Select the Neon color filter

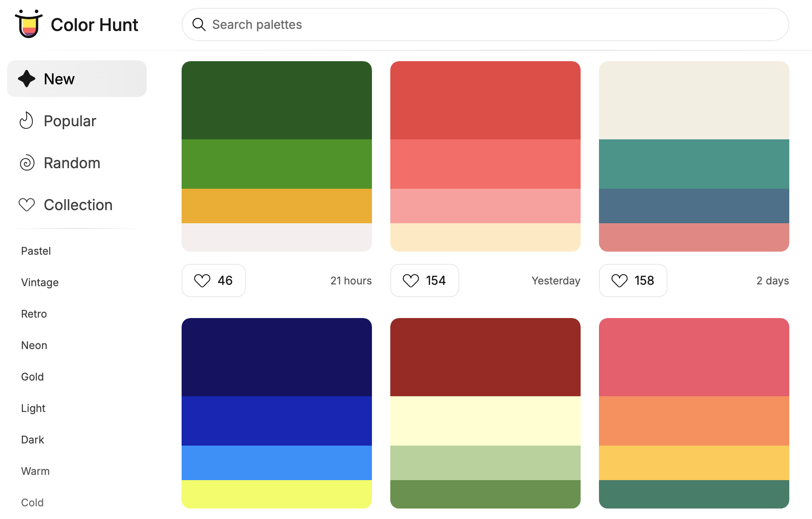click(x=34, y=345)
